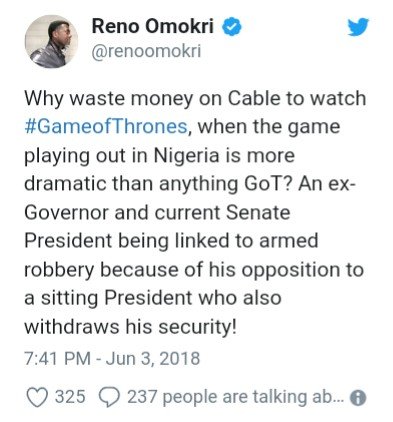Click the phrase 'Why waste money'
Screen dimensions: 393x422
pyautogui.click(x=109, y=99)
